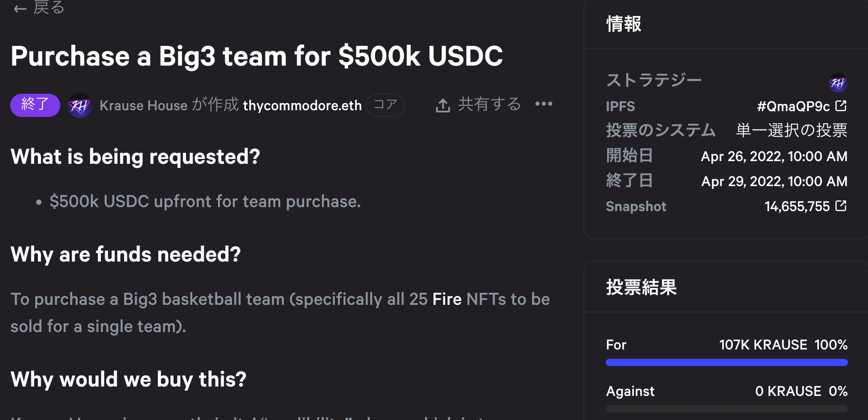Click the コア badge
Image resolution: width=868 pixels, height=420 pixels.
[385, 105]
